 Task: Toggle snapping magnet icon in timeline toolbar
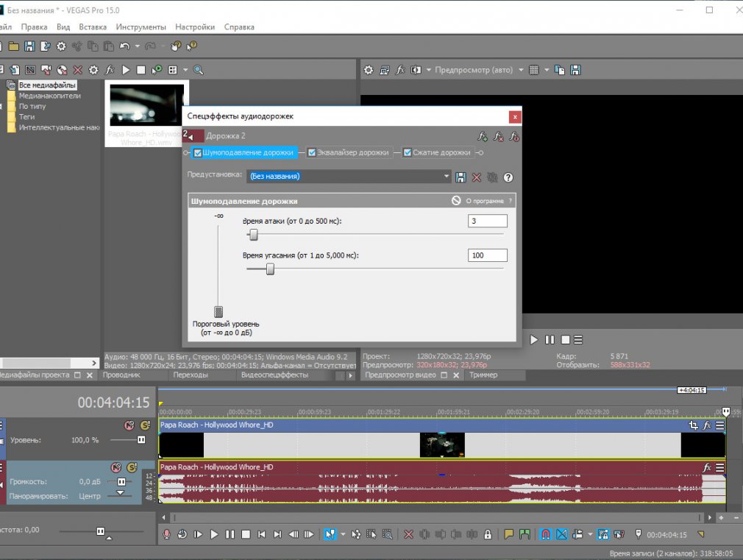[545, 534]
